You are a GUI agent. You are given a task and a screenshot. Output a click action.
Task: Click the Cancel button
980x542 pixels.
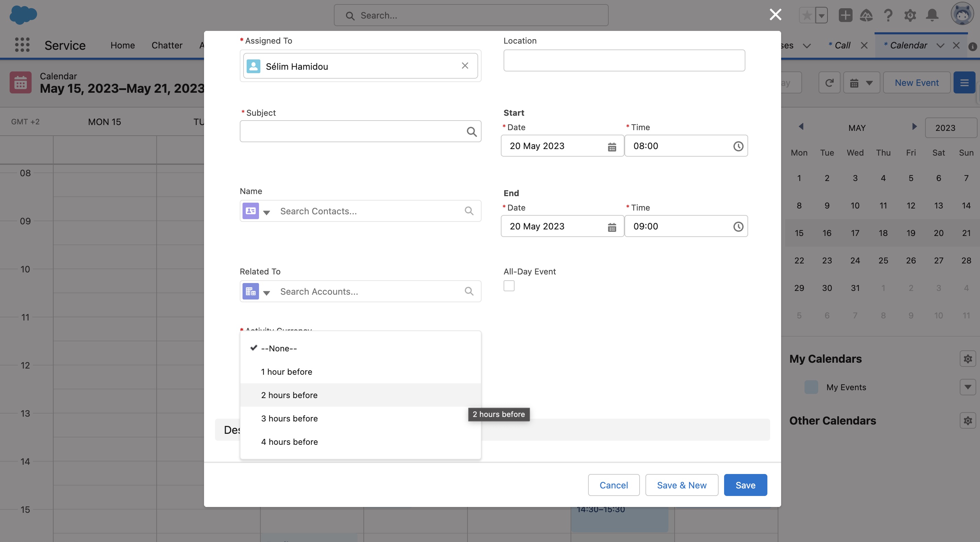coord(613,485)
